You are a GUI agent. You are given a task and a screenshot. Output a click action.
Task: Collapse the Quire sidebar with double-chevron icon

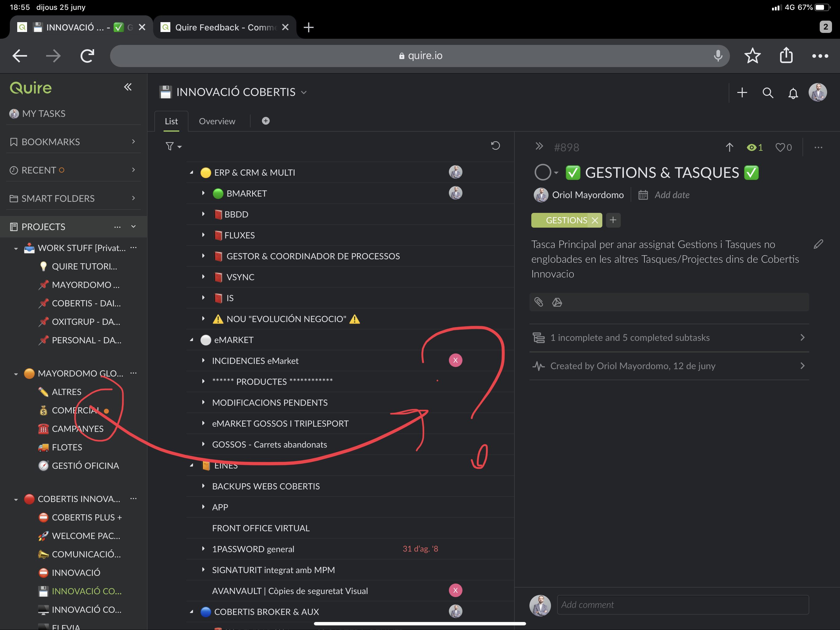[x=128, y=87]
